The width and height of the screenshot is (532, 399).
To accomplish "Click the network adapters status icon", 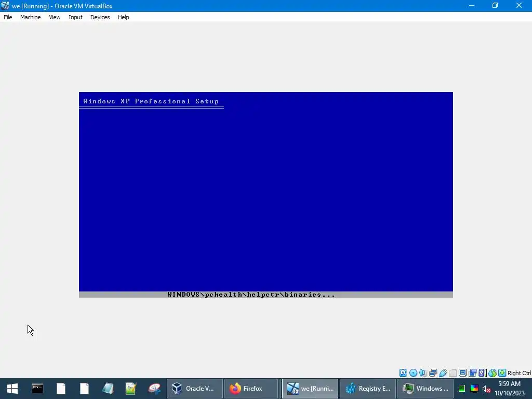I will (x=433, y=373).
